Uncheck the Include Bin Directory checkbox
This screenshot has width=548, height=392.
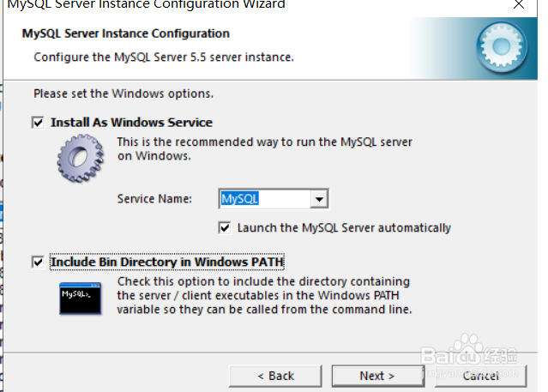point(38,262)
